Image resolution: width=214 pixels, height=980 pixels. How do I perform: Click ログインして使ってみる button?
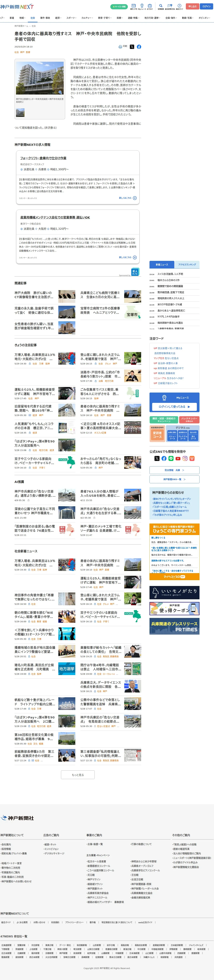click(174, 407)
